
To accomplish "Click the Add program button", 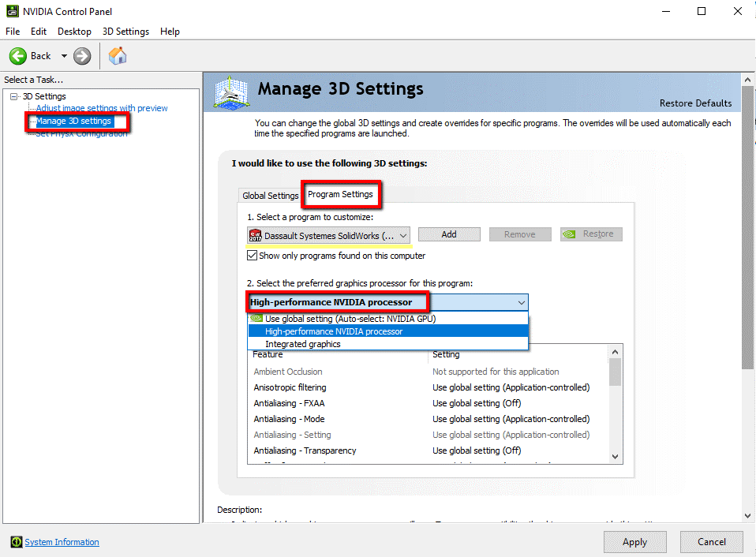I will [x=448, y=234].
